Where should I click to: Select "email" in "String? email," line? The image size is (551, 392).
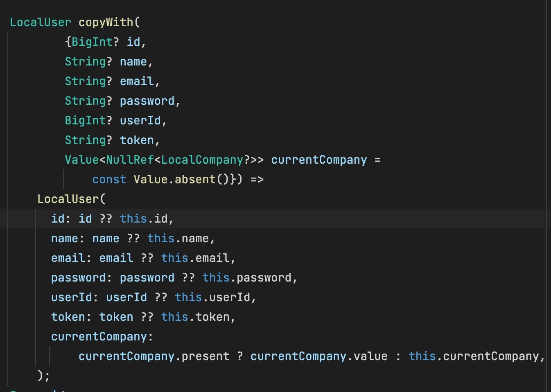[137, 81]
